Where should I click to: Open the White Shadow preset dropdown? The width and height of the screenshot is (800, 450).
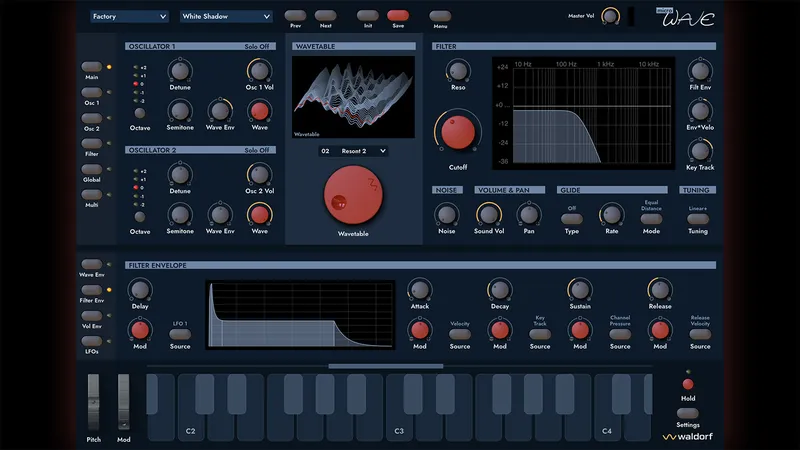point(226,16)
